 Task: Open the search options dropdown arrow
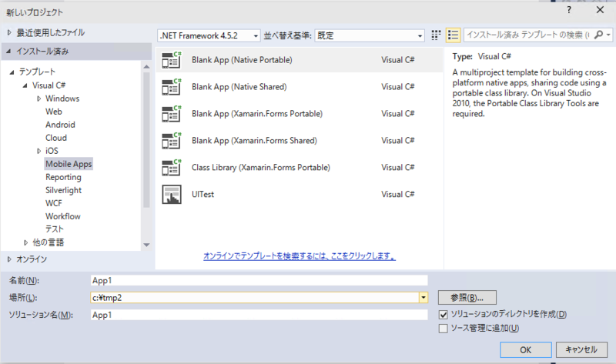coord(608,35)
